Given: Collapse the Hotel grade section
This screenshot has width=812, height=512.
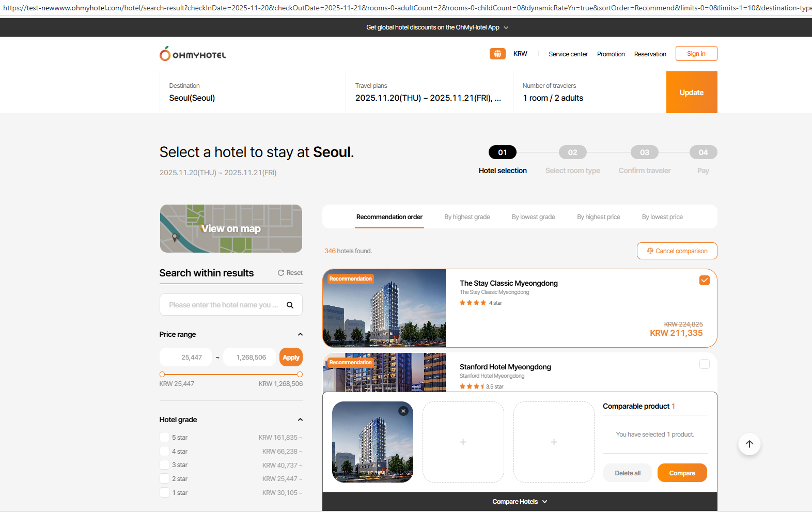Looking at the screenshot, I should tap(300, 420).
